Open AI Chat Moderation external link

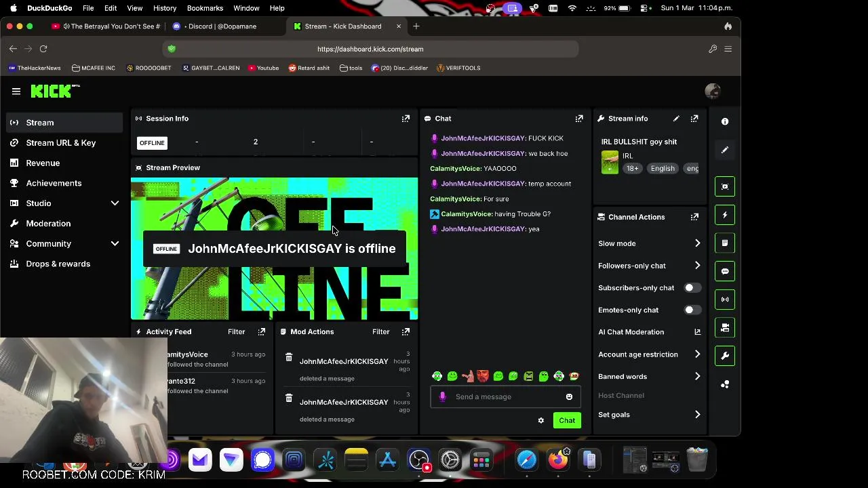tap(697, 332)
